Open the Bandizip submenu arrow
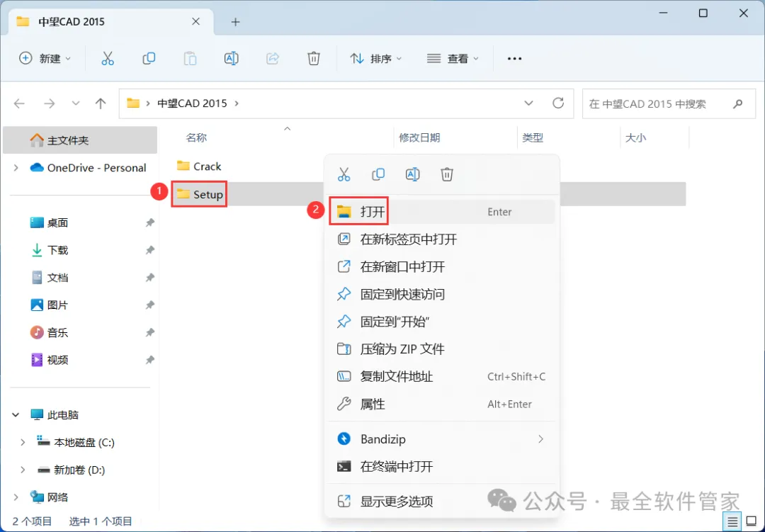Viewport: 765px width, 532px height. 540,438
